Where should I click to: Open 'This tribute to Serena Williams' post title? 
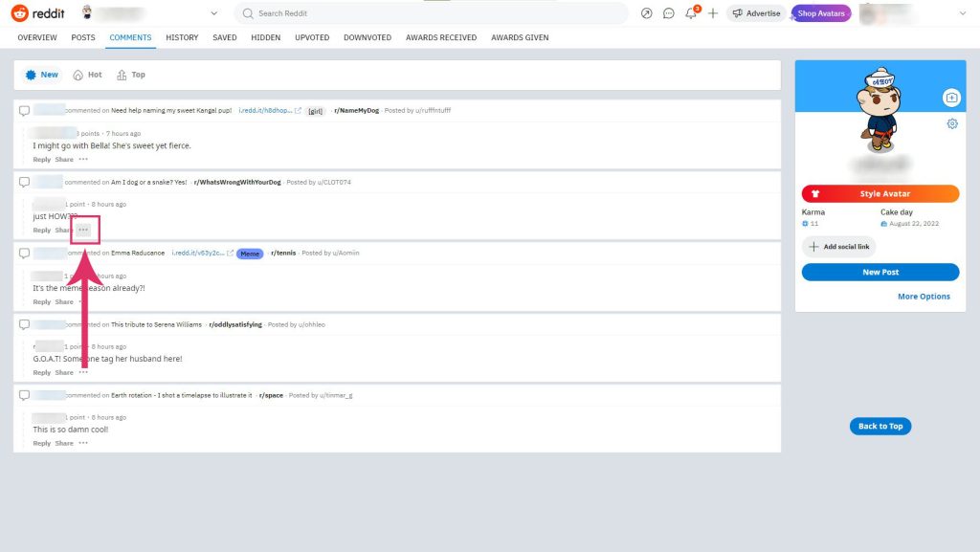[156, 324]
